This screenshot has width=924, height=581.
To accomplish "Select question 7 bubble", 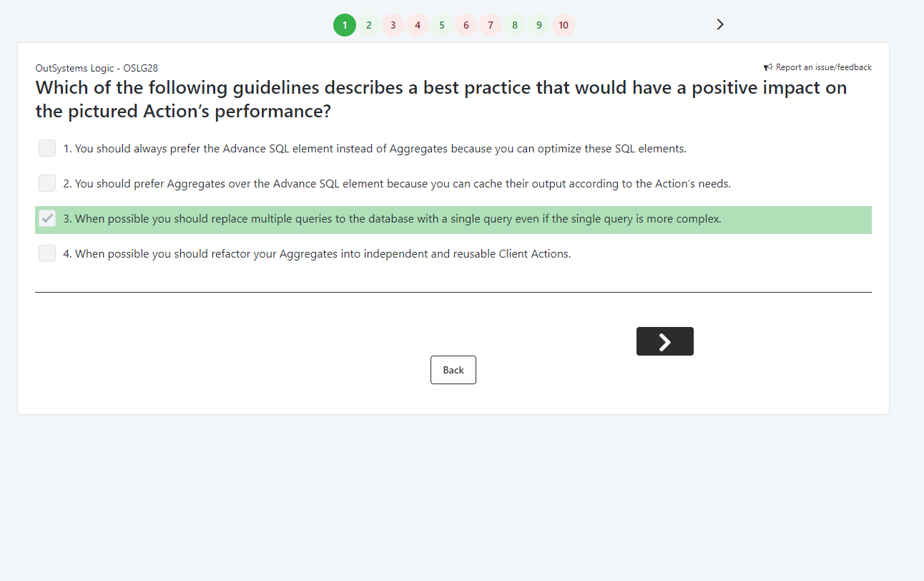I will tap(491, 26).
